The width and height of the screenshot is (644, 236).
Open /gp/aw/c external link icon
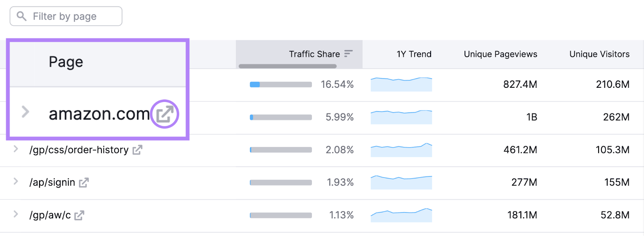click(x=79, y=215)
